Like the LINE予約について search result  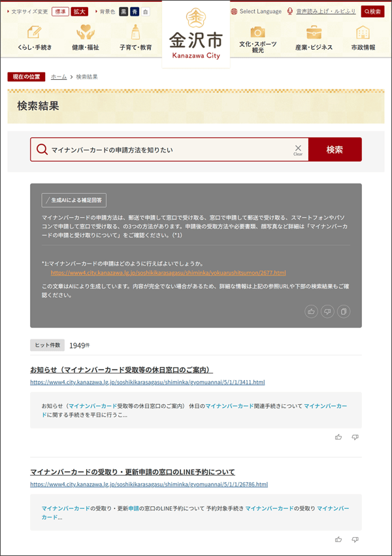click(x=338, y=540)
